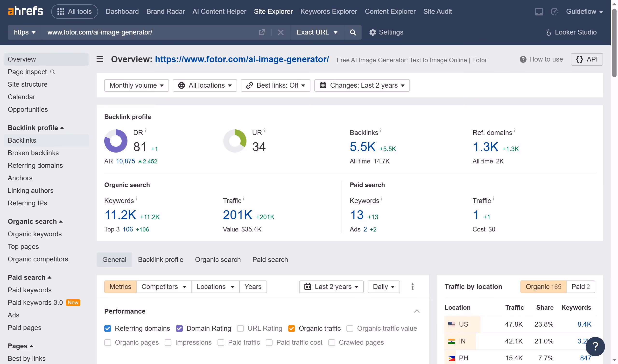The width and height of the screenshot is (618, 364).
Task: Open chart Last 2 years date dropdown
Action: click(x=331, y=287)
